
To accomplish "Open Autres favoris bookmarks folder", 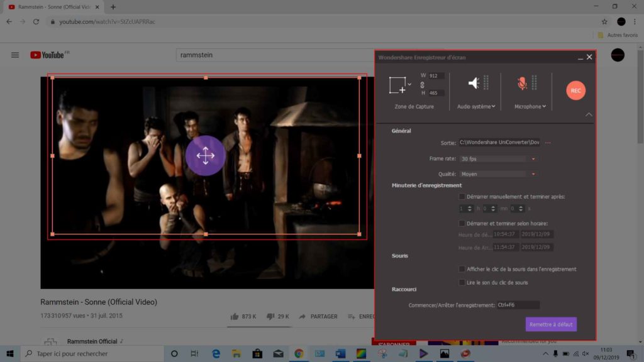I will pos(618,35).
